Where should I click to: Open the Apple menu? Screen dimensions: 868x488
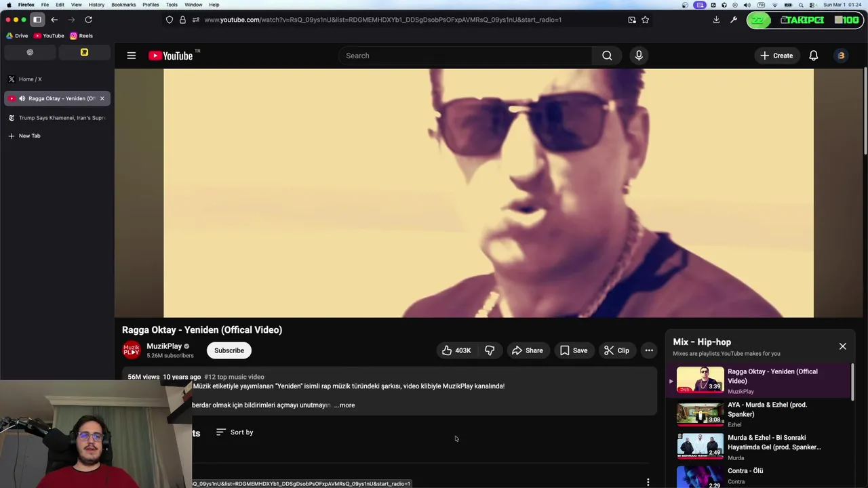click(x=9, y=5)
